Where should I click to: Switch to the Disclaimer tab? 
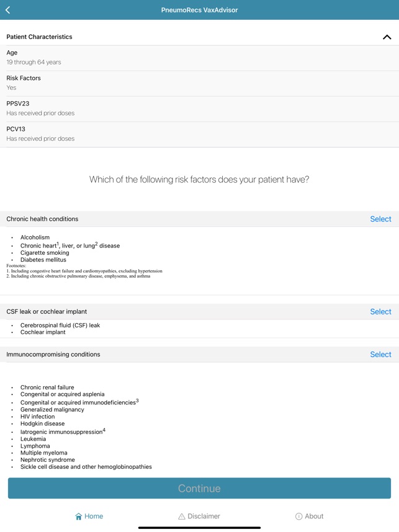point(199,516)
